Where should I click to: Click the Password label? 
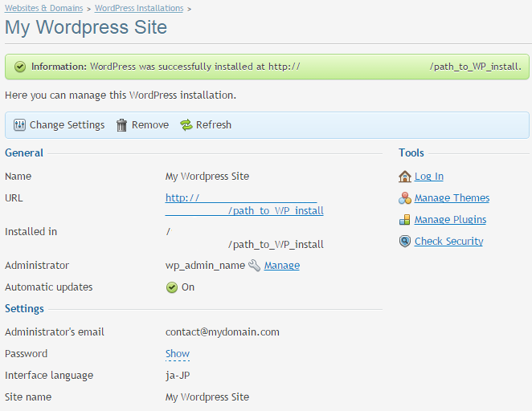tap(27, 354)
